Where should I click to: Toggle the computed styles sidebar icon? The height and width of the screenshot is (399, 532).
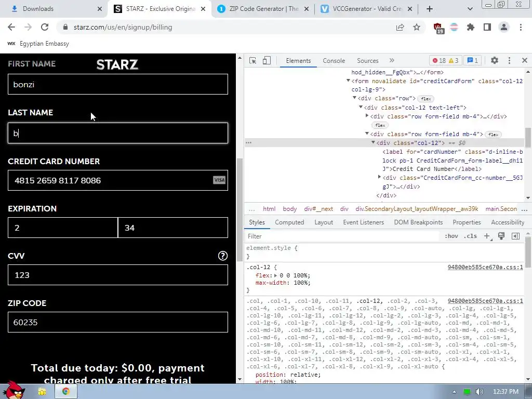tap(516, 236)
